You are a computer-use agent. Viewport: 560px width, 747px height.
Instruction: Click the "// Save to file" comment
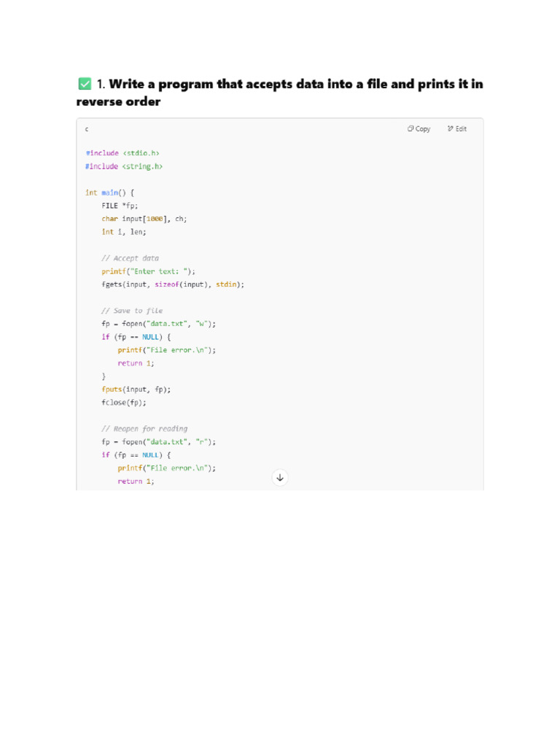132,311
